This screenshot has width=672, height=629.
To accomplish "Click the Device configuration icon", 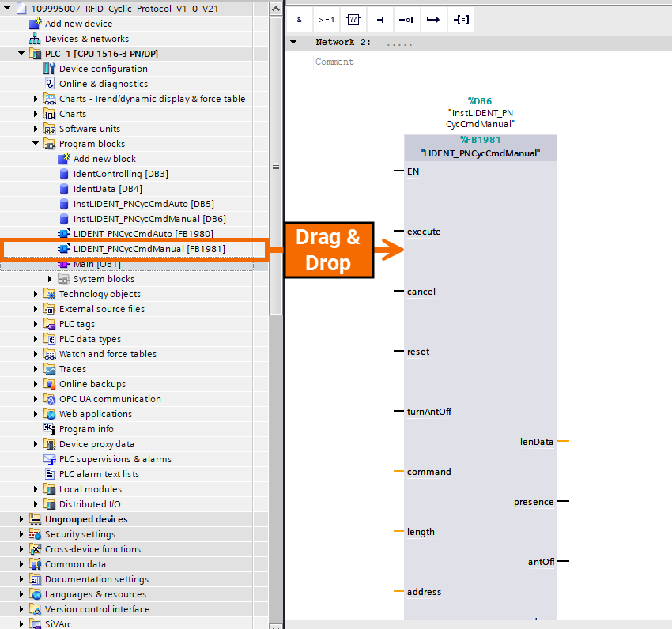I will 49,69.
